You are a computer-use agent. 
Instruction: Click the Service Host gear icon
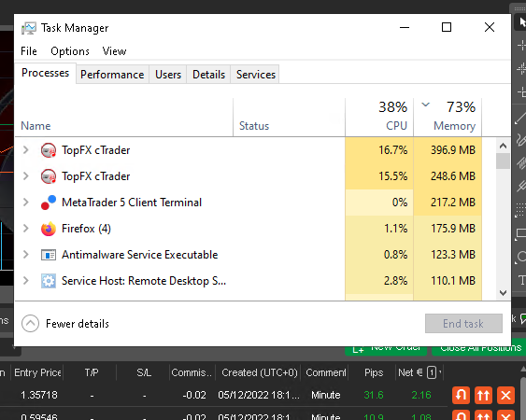pos(49,281)
